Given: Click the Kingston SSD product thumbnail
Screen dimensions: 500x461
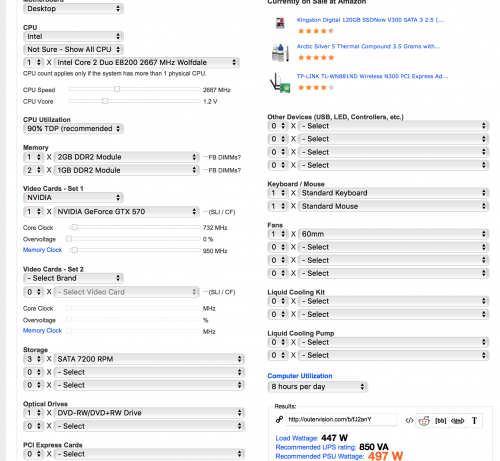Looking at the screenshot, I should click(x=280, y=23).
